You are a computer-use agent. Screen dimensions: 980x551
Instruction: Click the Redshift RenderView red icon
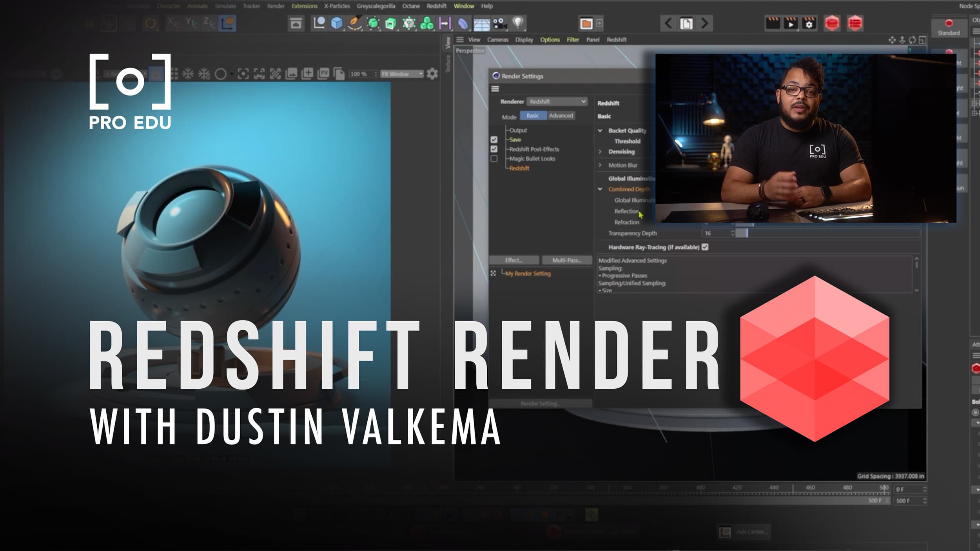tap(832, 24)
